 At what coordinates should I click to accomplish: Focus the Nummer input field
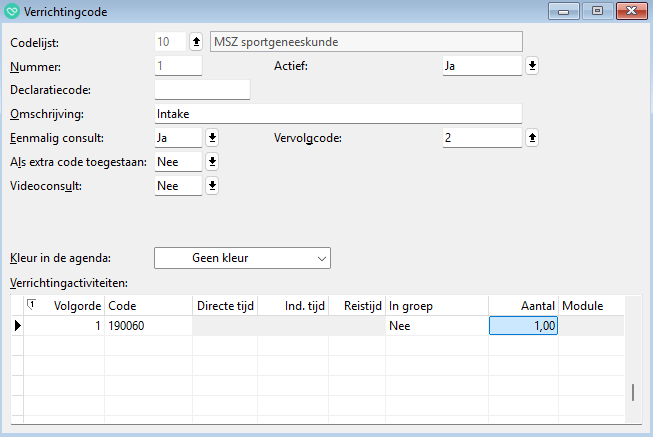(x=178, y=66)
